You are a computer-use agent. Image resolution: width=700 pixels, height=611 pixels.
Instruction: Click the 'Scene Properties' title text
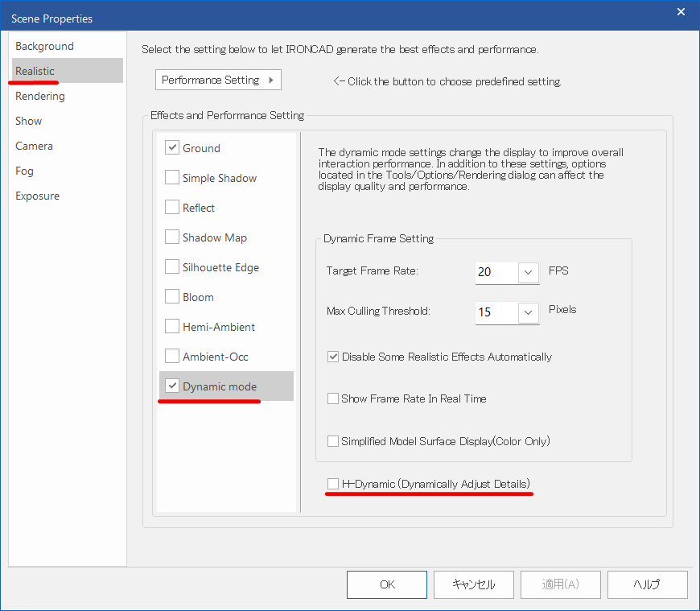pos(51,19)
